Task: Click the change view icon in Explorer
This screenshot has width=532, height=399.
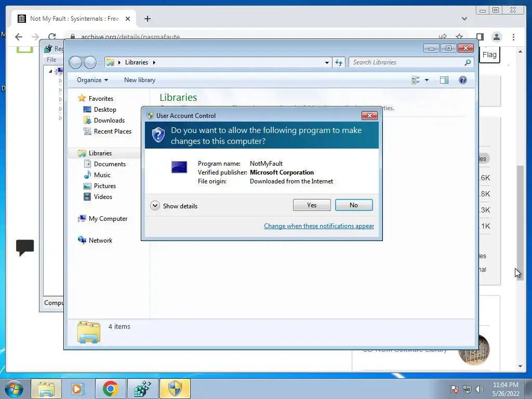Action: (416, 80)
